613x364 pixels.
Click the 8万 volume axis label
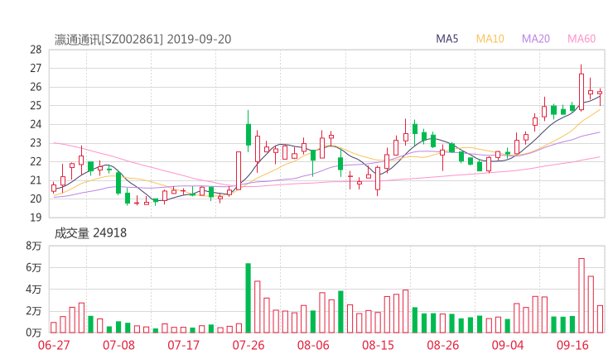(x=34, y=246)
